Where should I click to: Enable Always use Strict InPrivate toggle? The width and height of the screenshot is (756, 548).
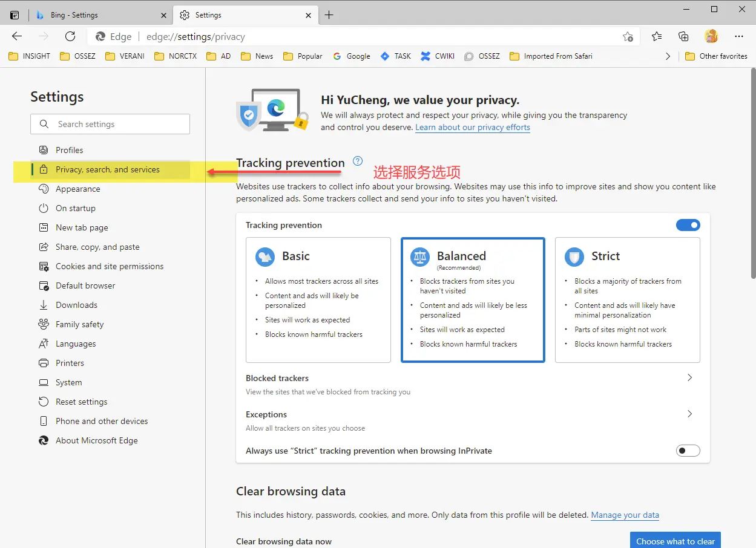pyautogui.click(x=688, y=451)
